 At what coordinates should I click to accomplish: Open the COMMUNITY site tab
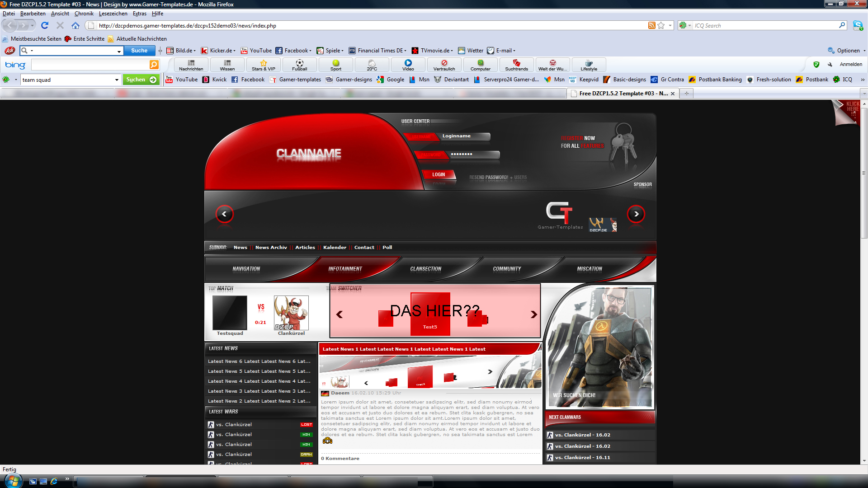pos(507,269)
